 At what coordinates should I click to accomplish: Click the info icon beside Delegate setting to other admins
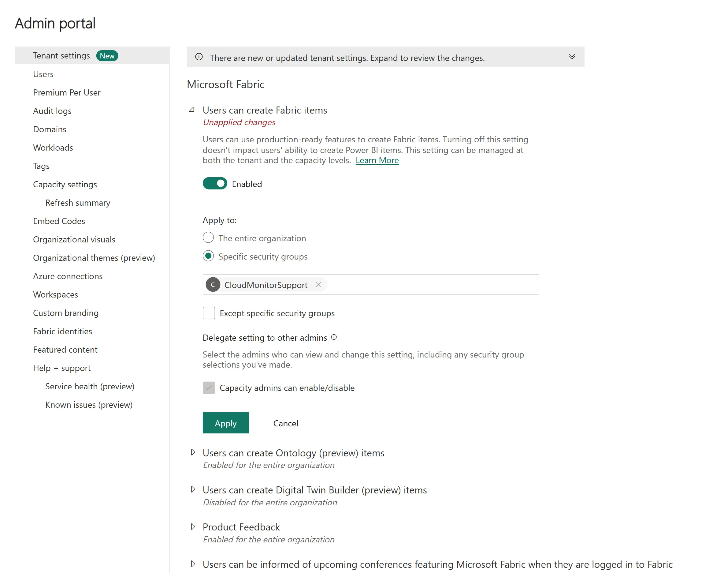[x=334, y=337]
